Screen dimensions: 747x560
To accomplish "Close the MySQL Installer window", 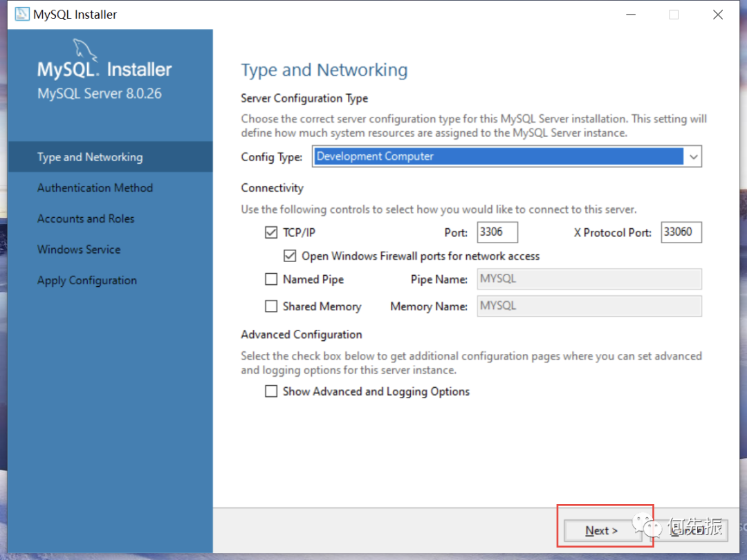I will (x=717, y=15).
